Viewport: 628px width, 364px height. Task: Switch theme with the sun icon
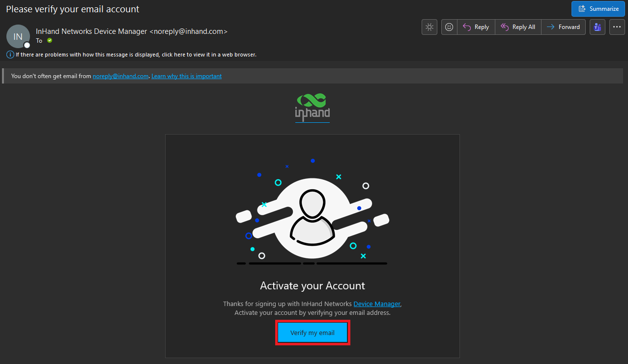click(x=429, y=27)
